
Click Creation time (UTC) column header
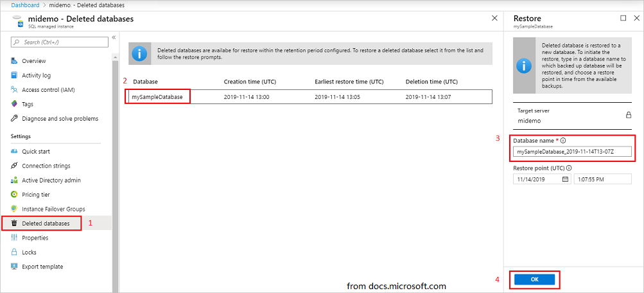pyautogui.click(x=250, y=82)
